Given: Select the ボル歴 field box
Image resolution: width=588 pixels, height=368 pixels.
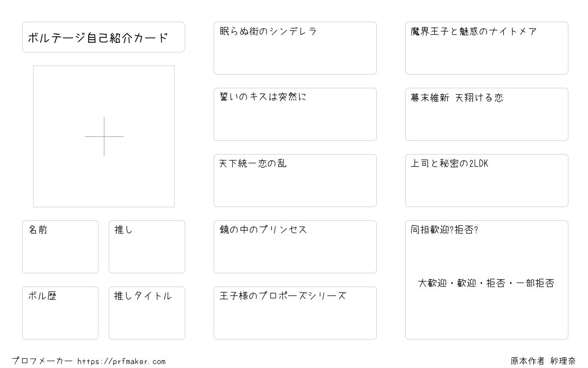Looking at the screenshot, I should [x=60, y=313].
